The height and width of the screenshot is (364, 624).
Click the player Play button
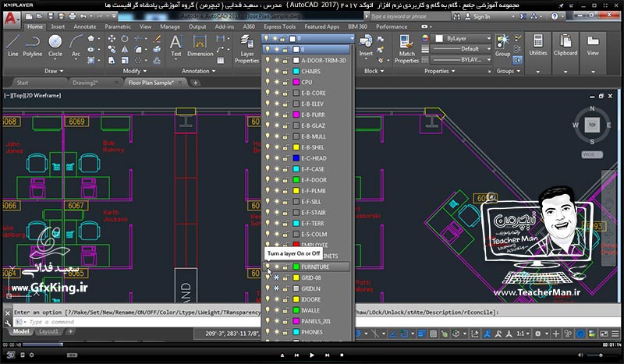[311, 355]
